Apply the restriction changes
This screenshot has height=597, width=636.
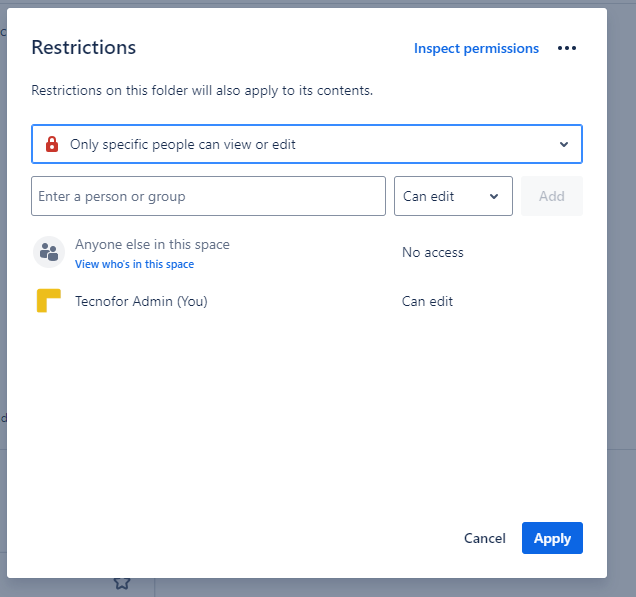click(x=552, y=538)
